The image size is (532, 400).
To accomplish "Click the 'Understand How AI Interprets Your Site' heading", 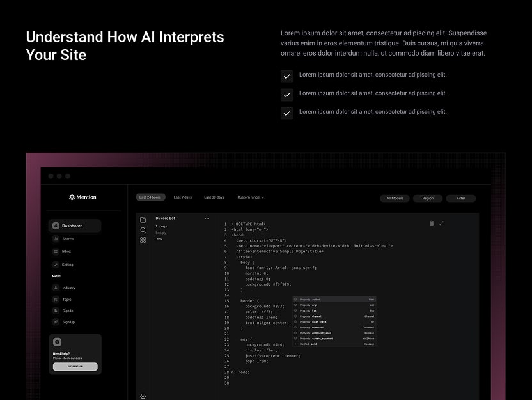I will coord(125,46).
